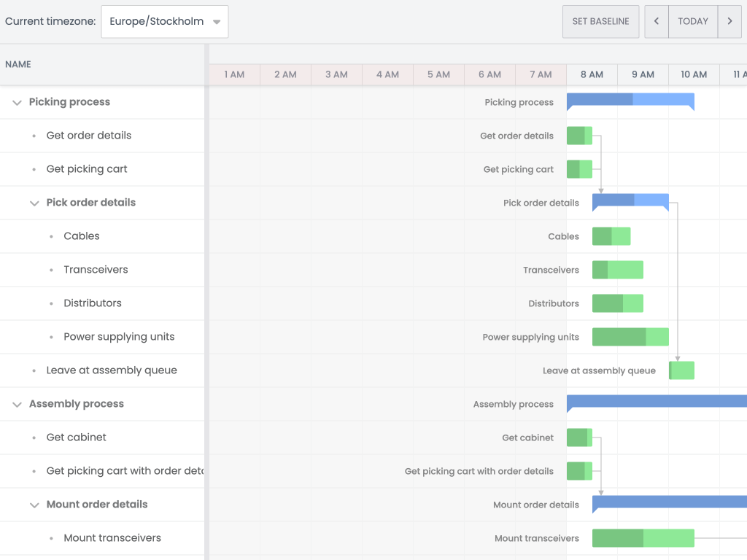Click the Power supplying units chart label
747x560 pixels.
point(531,337)
